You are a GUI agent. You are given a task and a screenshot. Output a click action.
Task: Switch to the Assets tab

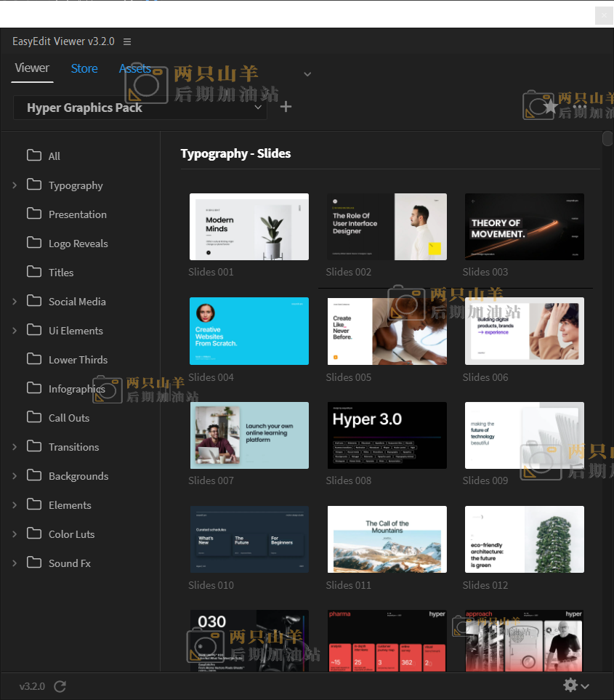[134, 68]
